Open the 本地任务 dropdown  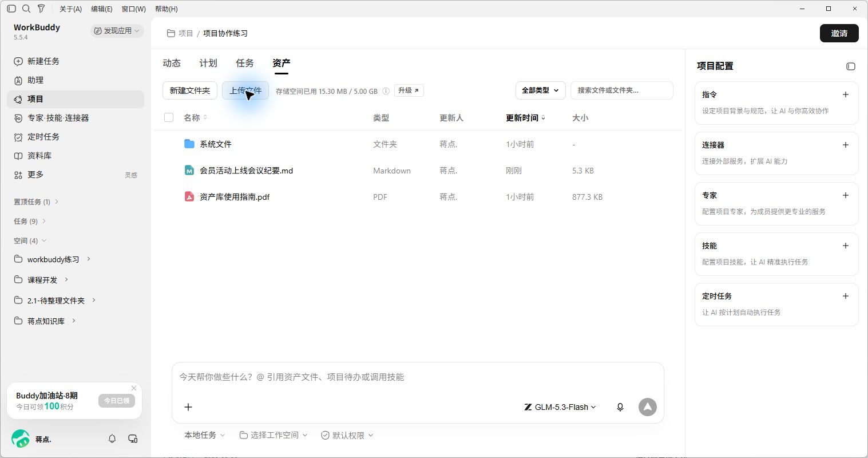[205, 435]
